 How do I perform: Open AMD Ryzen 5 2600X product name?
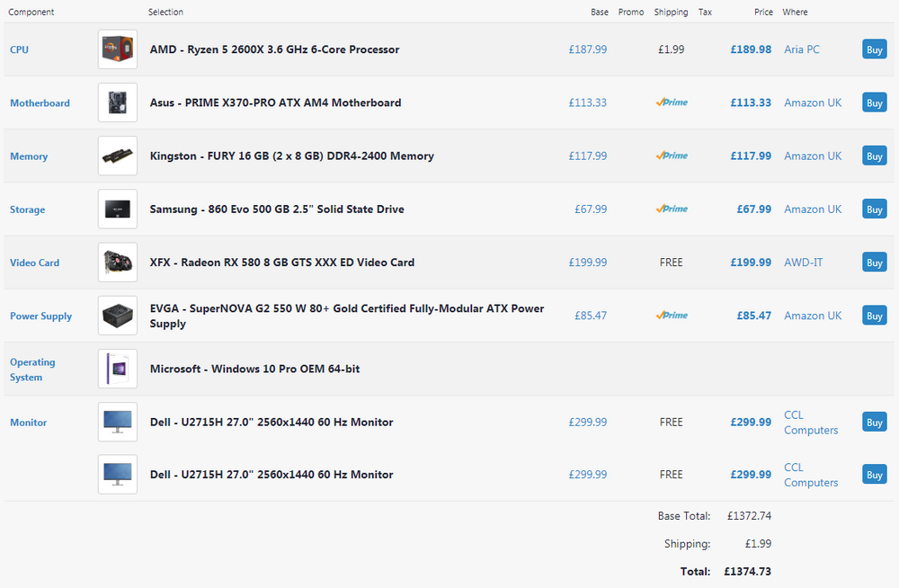[x=274, y=49]
